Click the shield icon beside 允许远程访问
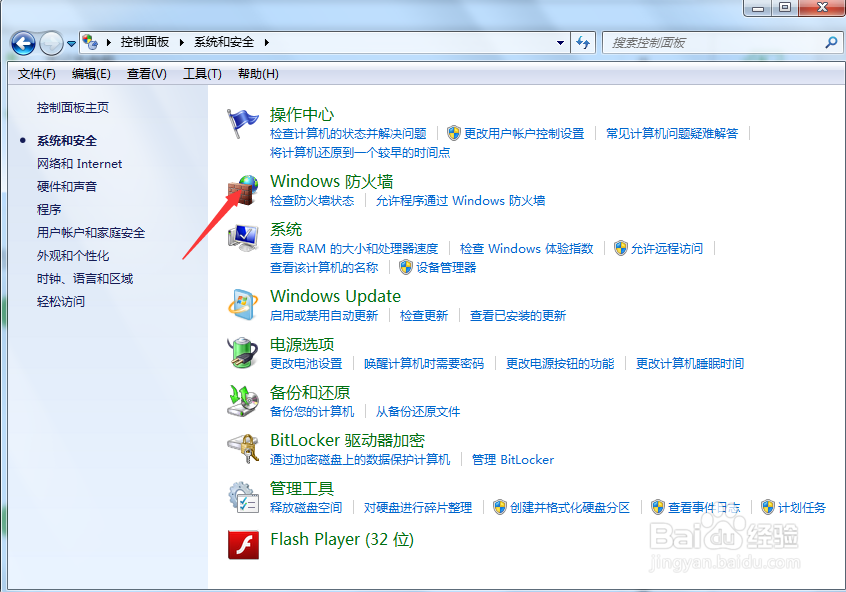 [620, 248]
